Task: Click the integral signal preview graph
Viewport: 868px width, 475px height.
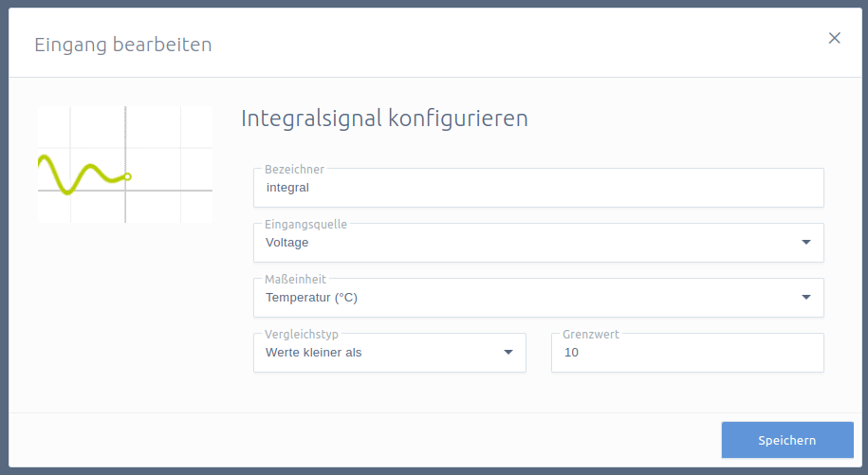Action: tap(125, 165)
